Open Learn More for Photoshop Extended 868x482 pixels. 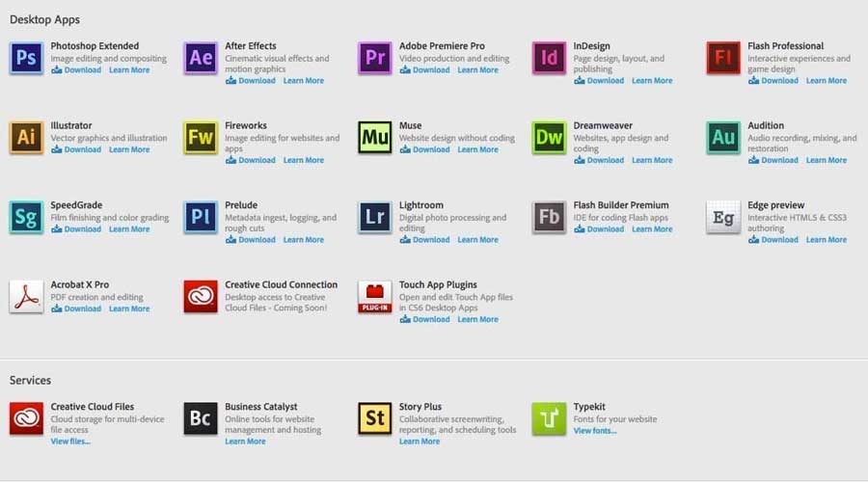click(129, 70)
